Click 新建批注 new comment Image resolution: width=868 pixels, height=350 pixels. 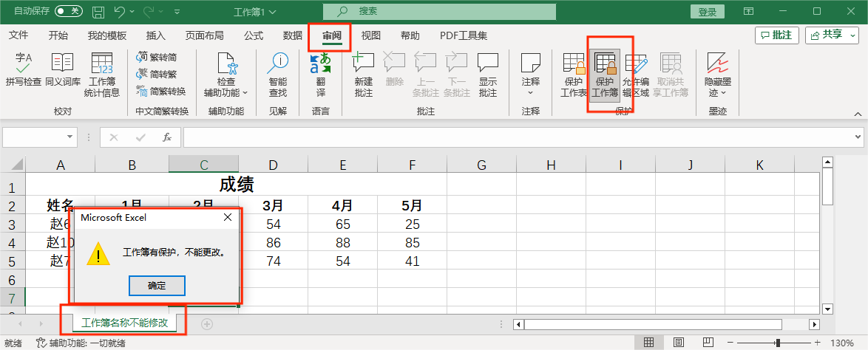(363, 75)
